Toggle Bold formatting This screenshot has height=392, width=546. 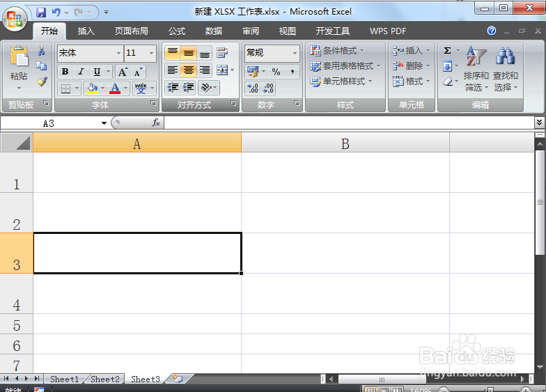(65, 72)
